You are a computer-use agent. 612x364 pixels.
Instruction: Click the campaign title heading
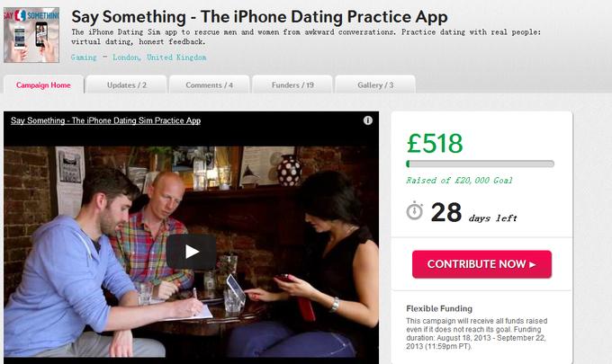point(259,17)
